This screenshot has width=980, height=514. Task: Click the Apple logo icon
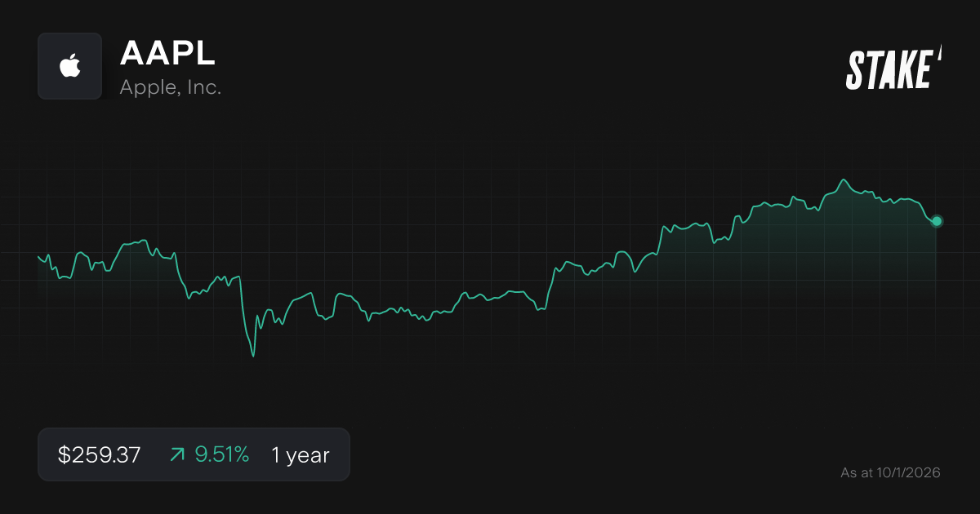click(x=69, y=64)
